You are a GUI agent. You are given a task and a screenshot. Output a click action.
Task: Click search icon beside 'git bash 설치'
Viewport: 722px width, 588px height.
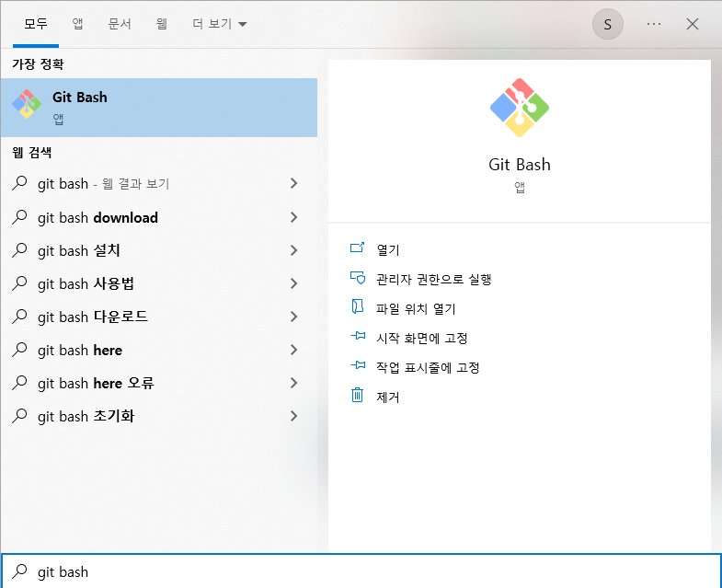pyautogui.click(x=19, y=249)
